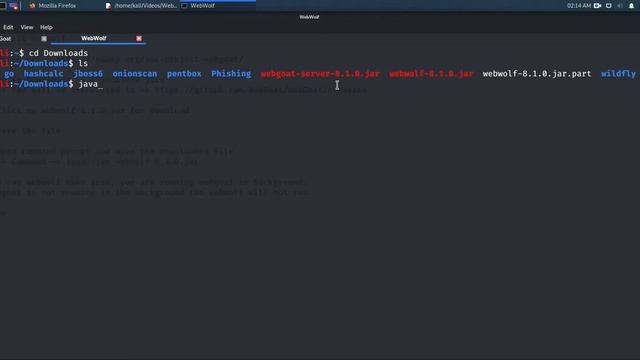Viewport: 640px width, 360px height.
Task: Open the View menu in the terminal
Action: click(x=27, y=27)
